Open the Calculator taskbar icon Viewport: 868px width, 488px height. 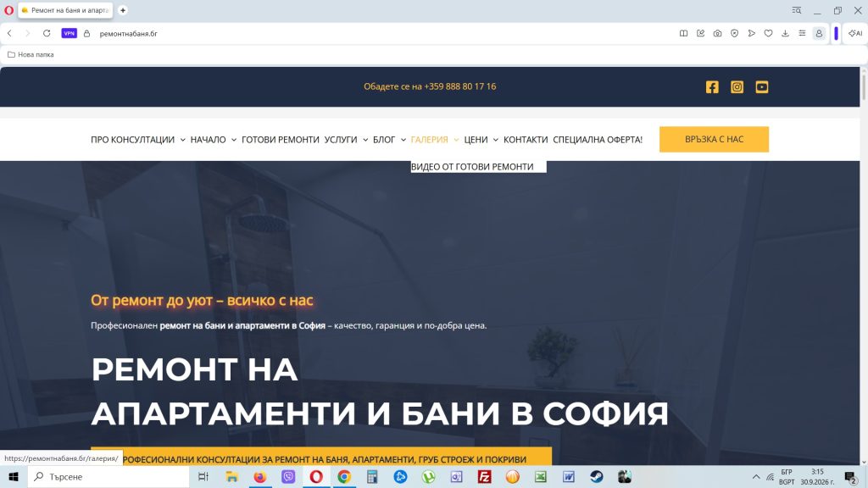point(372,476)
